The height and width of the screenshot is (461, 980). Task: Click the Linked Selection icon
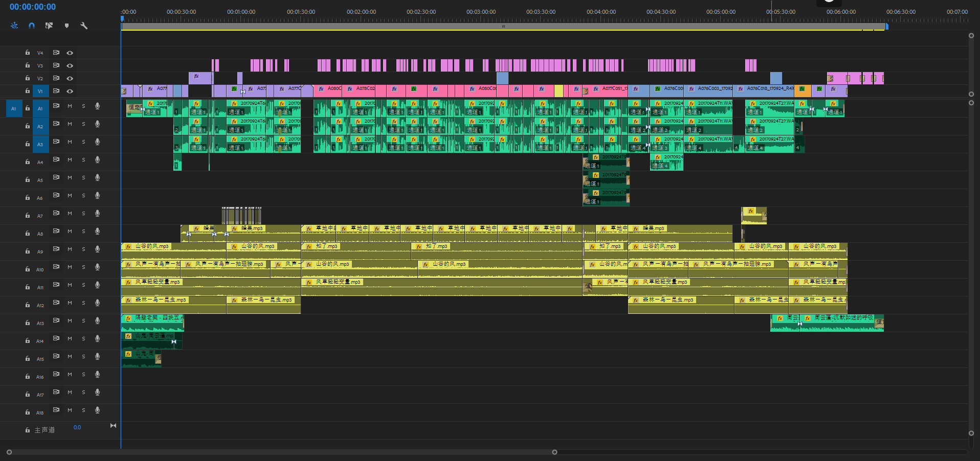49,26
